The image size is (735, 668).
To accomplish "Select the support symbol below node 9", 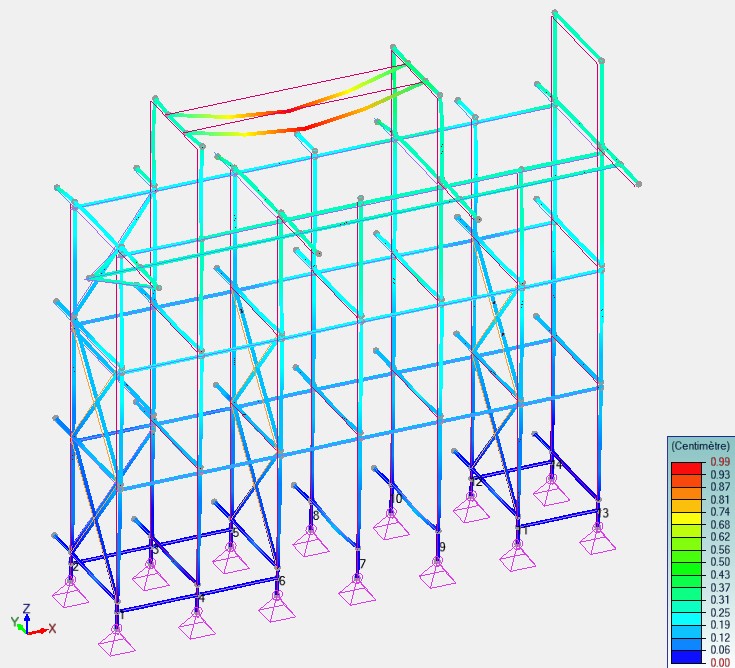I will tap(438, 574).
